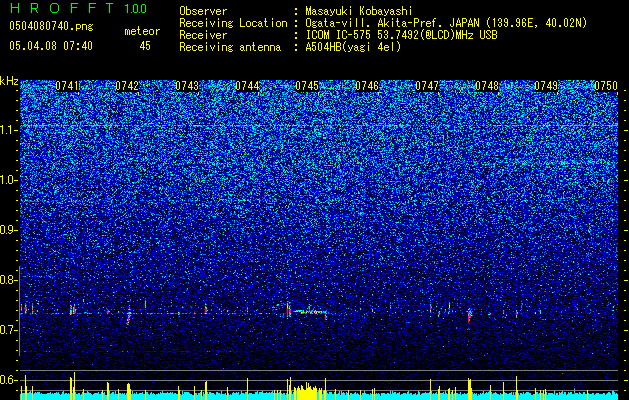Click the 0744 time marker
Screen dimensions: 629x400
point(247,86)
